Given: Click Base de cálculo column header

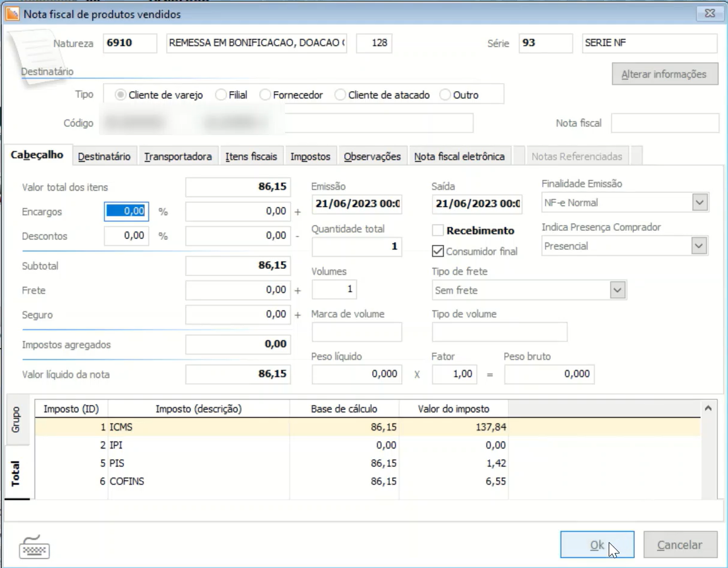Looking at the screenshot, I should tap(344, 409).
